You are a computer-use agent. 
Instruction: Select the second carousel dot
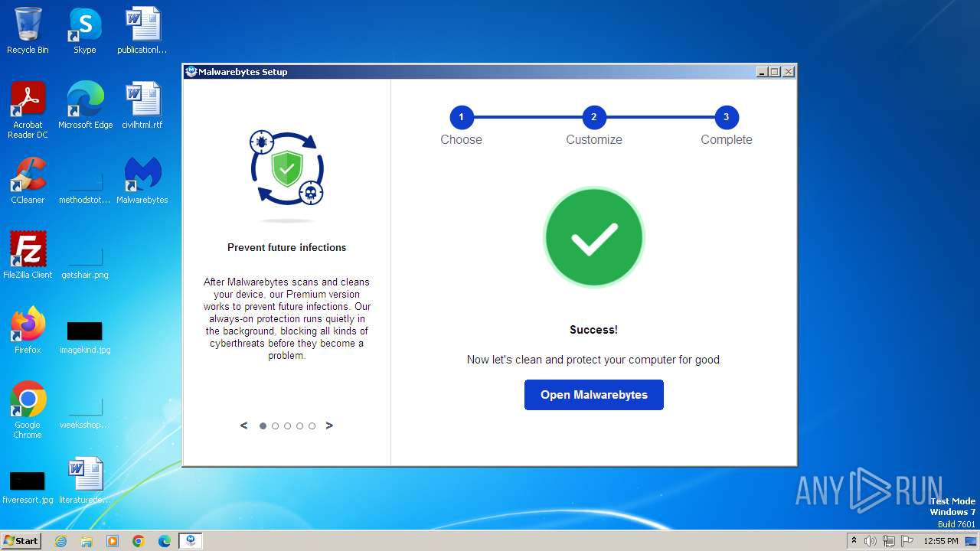click(x=276, y=426)
